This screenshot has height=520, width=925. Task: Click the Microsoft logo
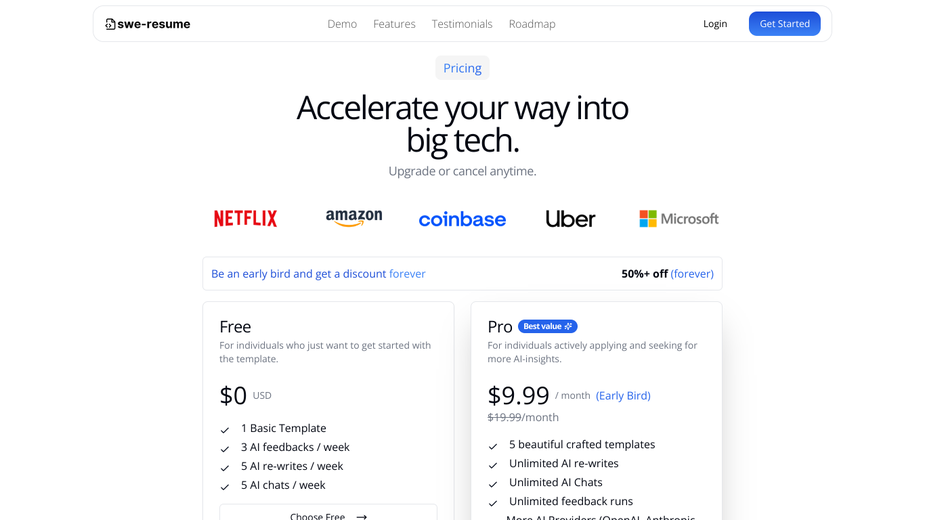[679, 219]
